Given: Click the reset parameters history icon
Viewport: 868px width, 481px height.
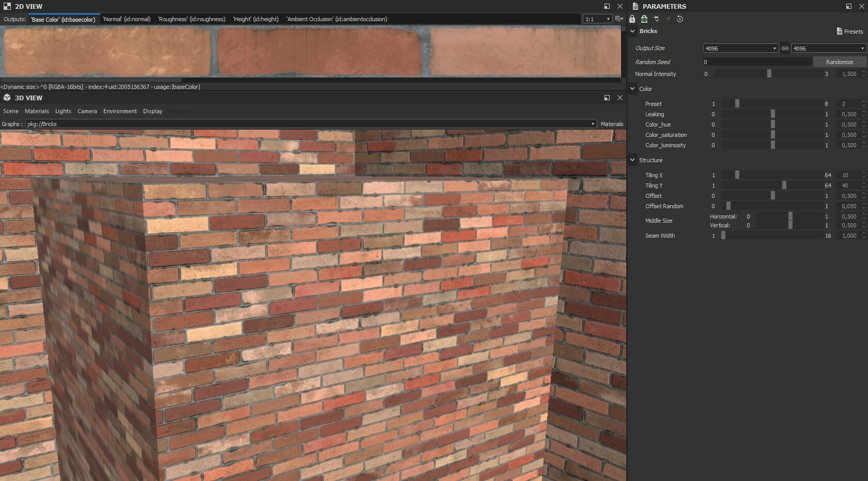Looking at the screenshot, I should (679, 19).
